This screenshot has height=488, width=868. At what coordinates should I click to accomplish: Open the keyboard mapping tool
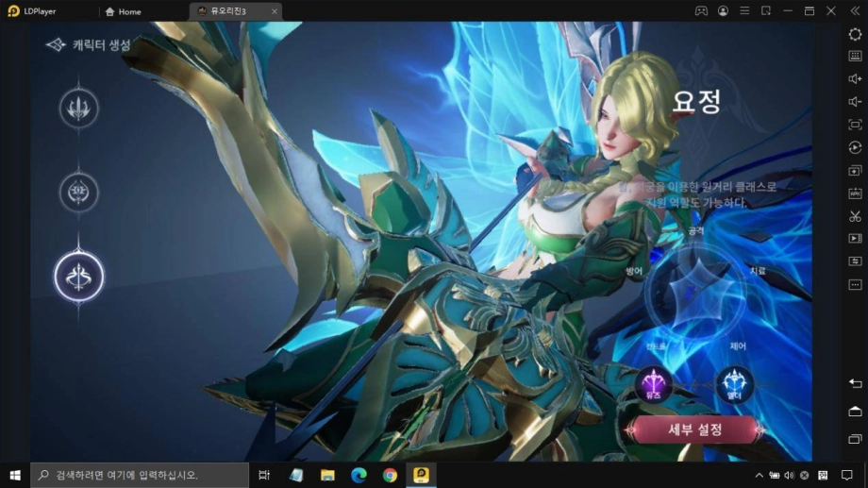click(856, 56)
